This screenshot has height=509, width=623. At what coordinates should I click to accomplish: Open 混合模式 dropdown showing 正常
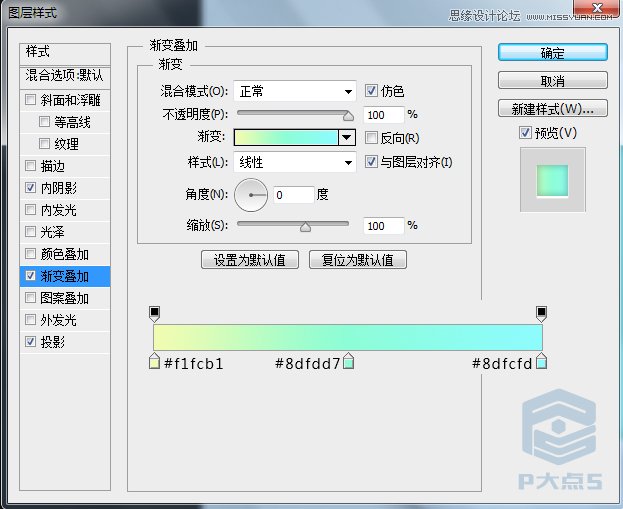(295, 91)
